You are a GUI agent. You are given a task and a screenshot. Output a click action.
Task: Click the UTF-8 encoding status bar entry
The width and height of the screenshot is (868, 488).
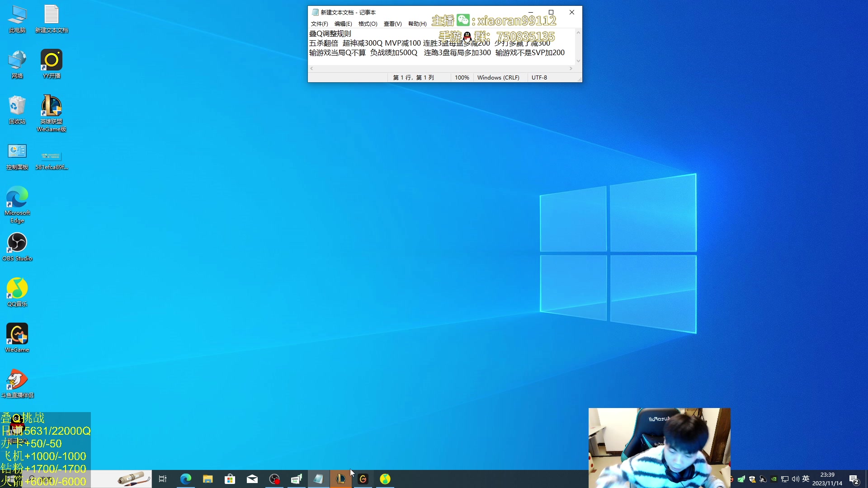coord(539,78)
